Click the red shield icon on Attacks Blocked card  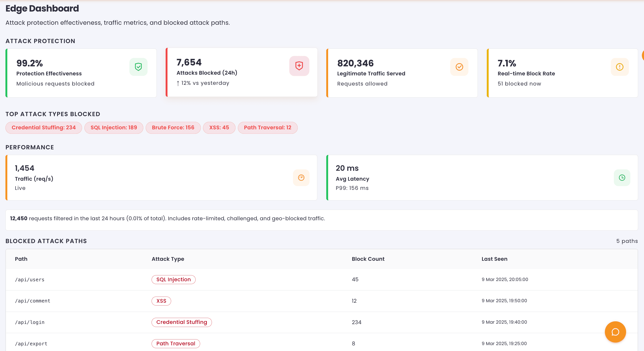click(299, 66)
